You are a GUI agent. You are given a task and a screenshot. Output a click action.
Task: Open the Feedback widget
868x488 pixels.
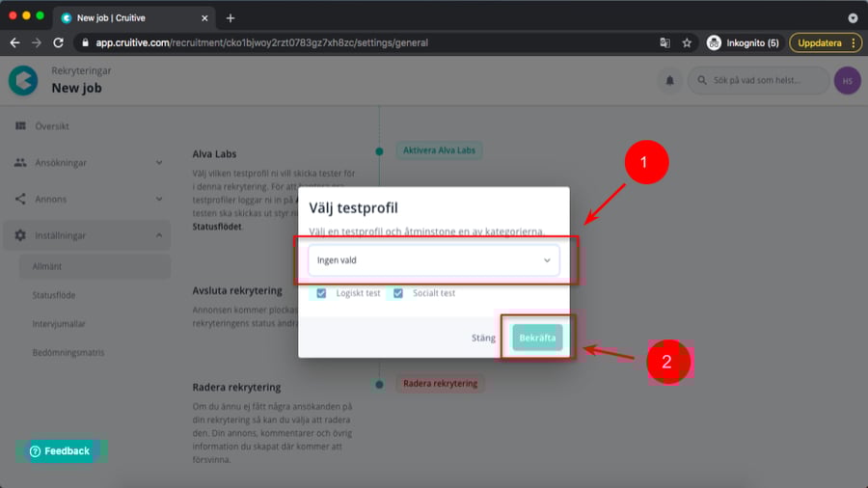[x=60, y=450]
